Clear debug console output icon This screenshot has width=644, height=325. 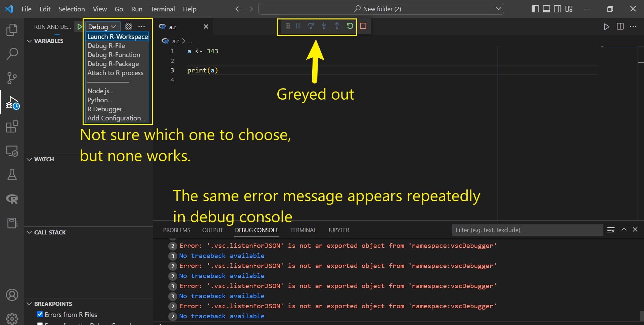611,230
